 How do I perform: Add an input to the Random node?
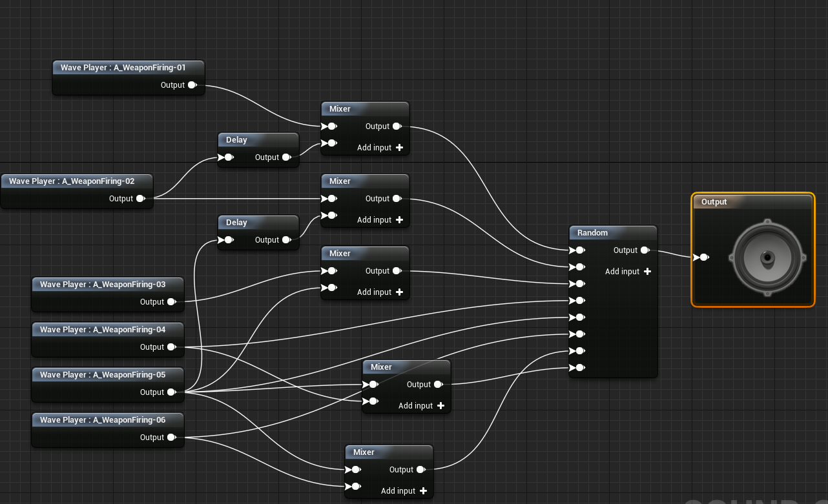pyautogui.click(x=628, y=272)
